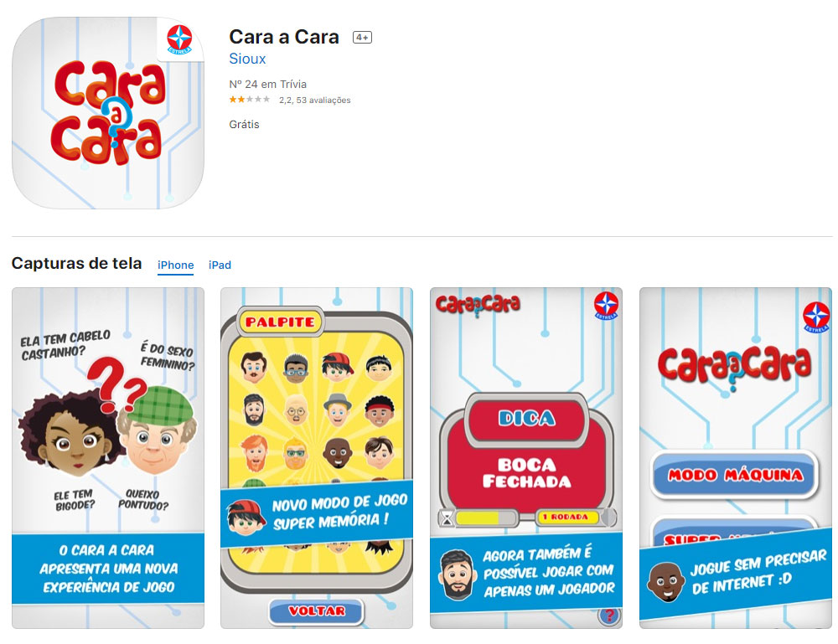This screenshot has width=838, height=644.
Task: Click the Estrela logo in third screenshot
Action: pyautogui.click(x=607, y=305)
